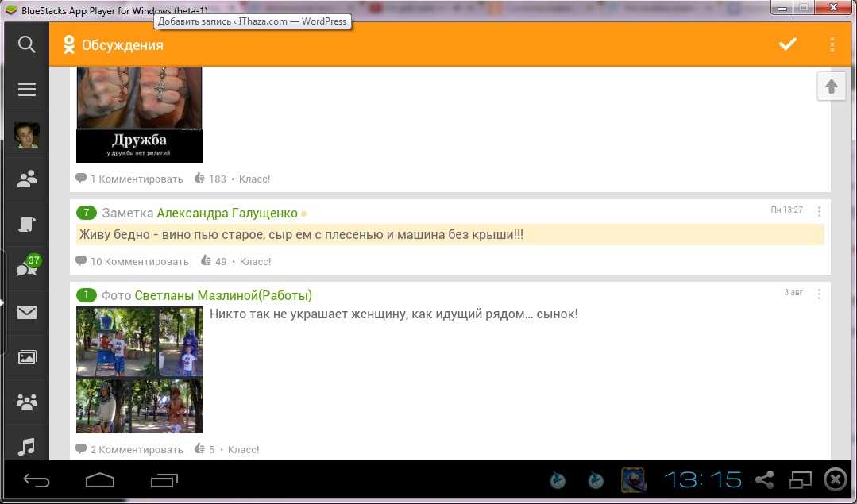Open search in the left sidebar

[x=27, y=44]
